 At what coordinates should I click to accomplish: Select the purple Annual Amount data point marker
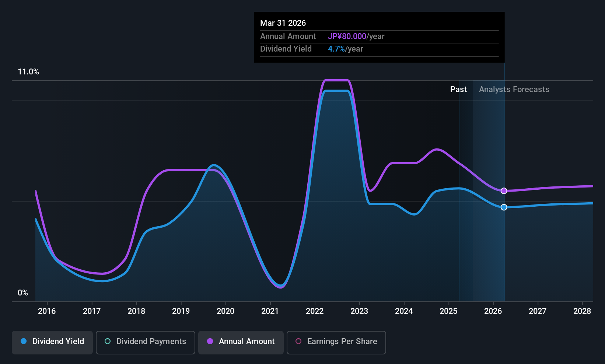point(504,191)
